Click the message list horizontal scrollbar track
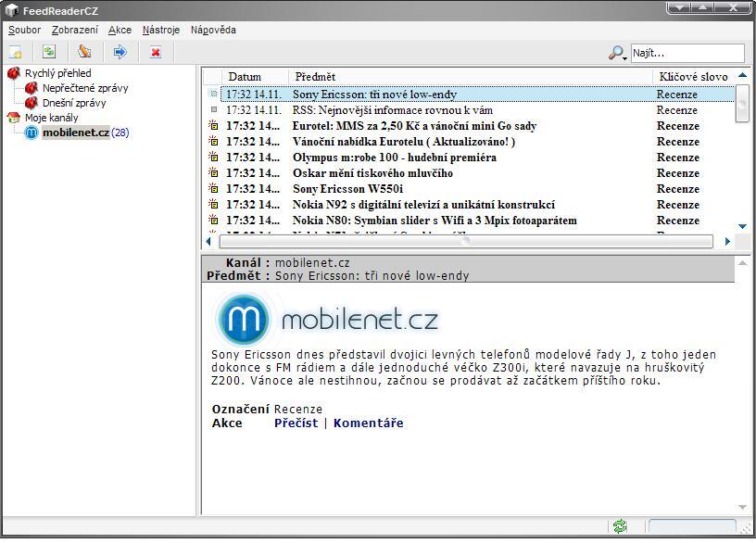The width and height of the screenshot is (756, 543). point(593,241)
